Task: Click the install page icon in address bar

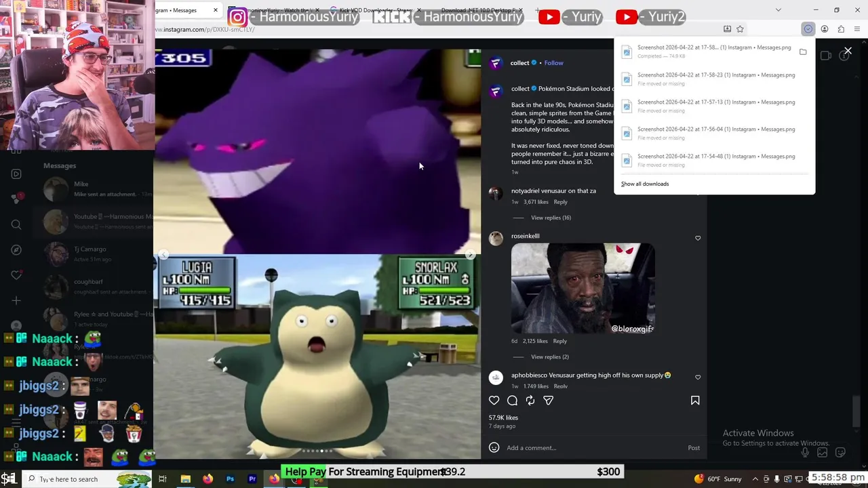Action: pyautogui.click(x=727, y=29)
